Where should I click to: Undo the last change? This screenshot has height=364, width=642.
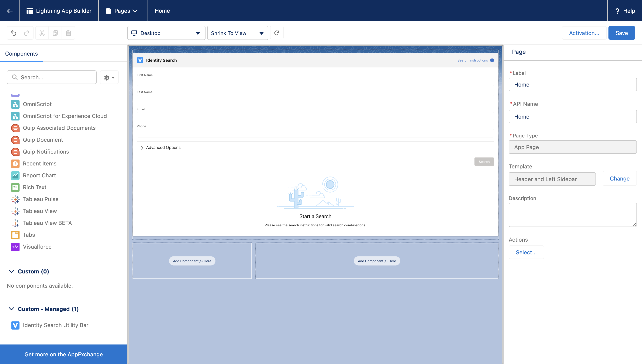click(14, 33)
